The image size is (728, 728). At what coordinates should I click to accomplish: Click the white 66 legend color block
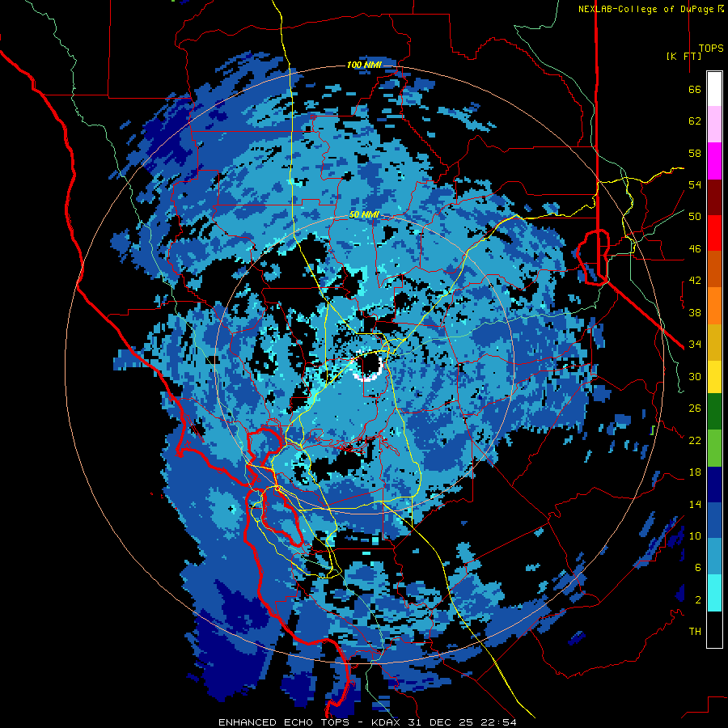pyautogui.click(x=714, y=89)
